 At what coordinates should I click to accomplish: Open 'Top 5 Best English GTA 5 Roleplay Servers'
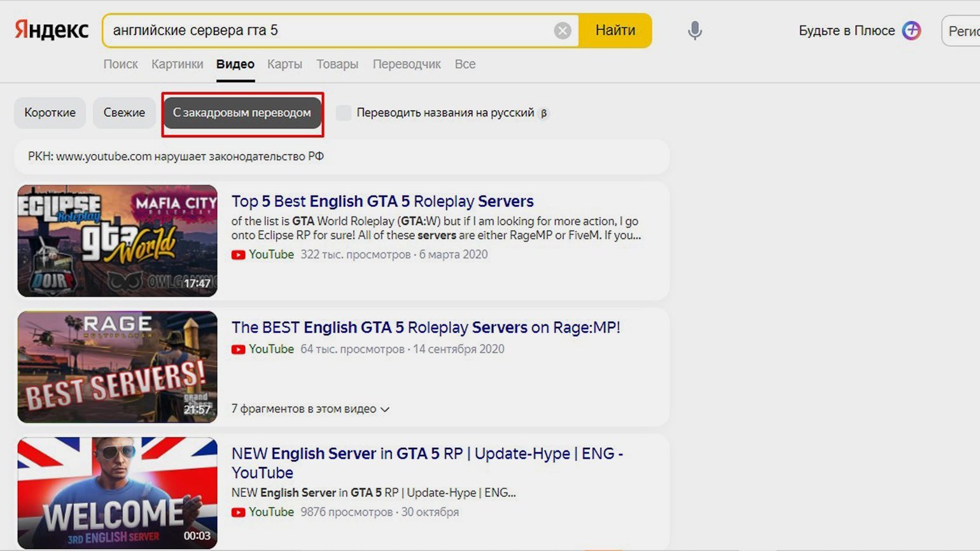[x=382, y=201]
